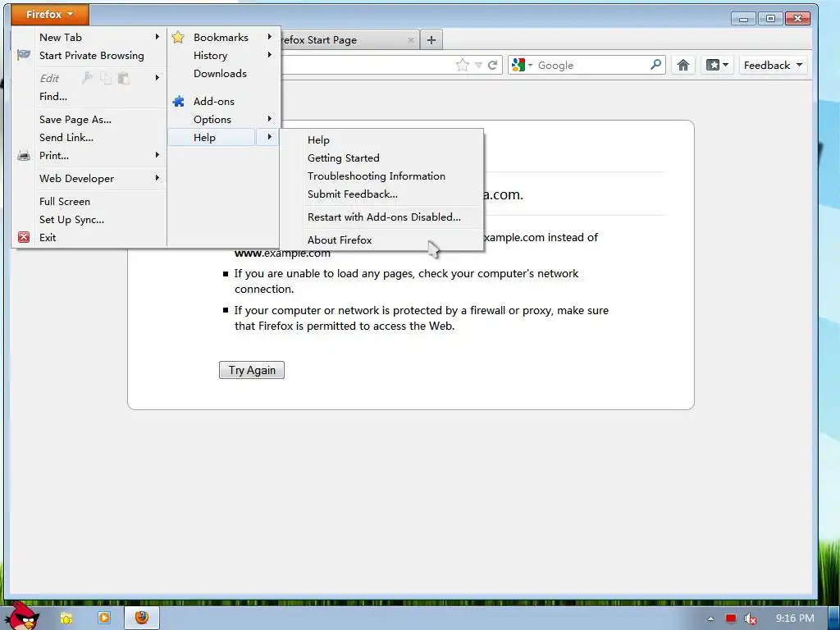Viewport: 840px width, 630px height.
Task: Open the History menu entry
Action: click(211, 55)
